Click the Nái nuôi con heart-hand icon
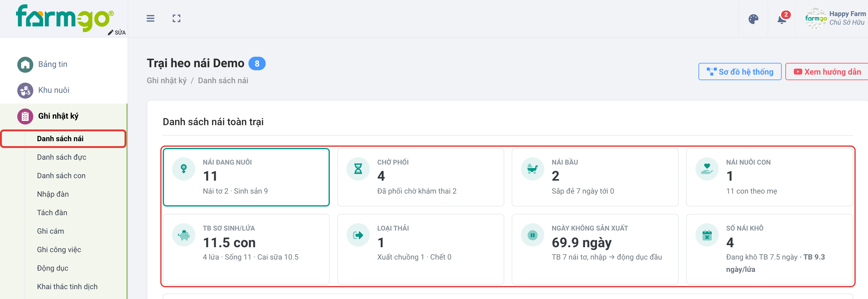Screen dimensions: 868x299 tap(707, 169)
